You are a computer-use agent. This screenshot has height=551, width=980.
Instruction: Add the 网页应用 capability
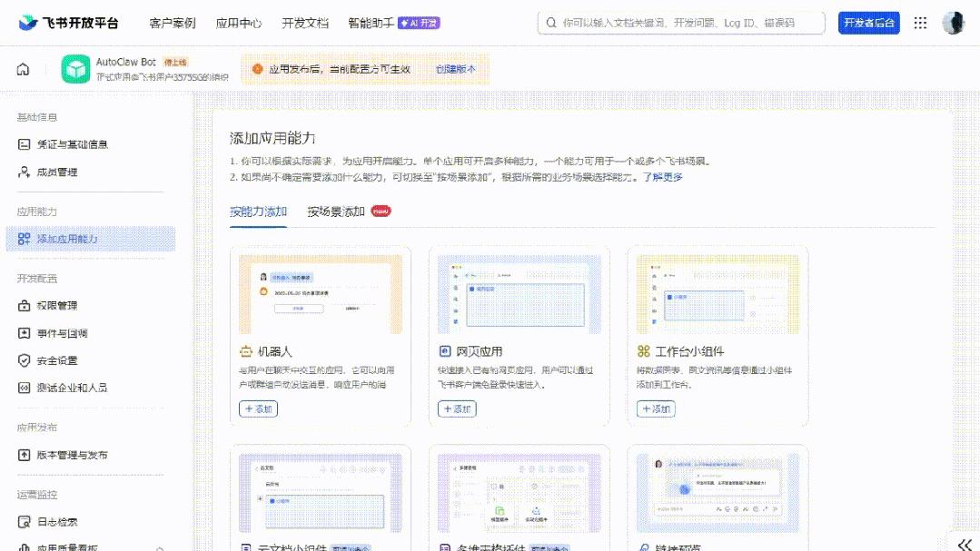[457, 408]
